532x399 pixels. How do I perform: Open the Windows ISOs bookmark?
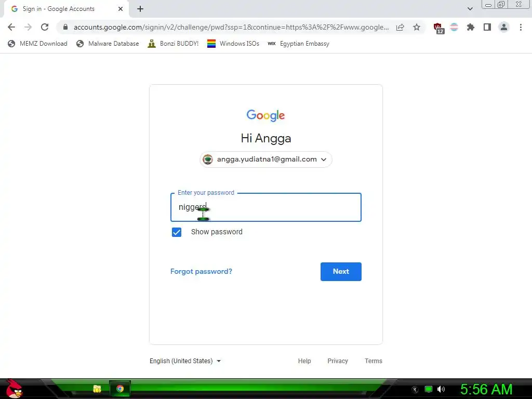tap(233, 44)
